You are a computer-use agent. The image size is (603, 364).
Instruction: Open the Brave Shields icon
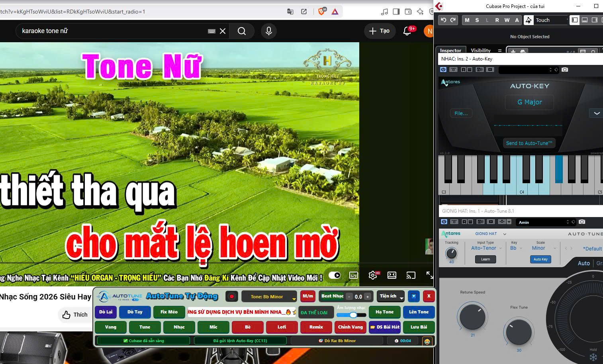click(321, 12)
